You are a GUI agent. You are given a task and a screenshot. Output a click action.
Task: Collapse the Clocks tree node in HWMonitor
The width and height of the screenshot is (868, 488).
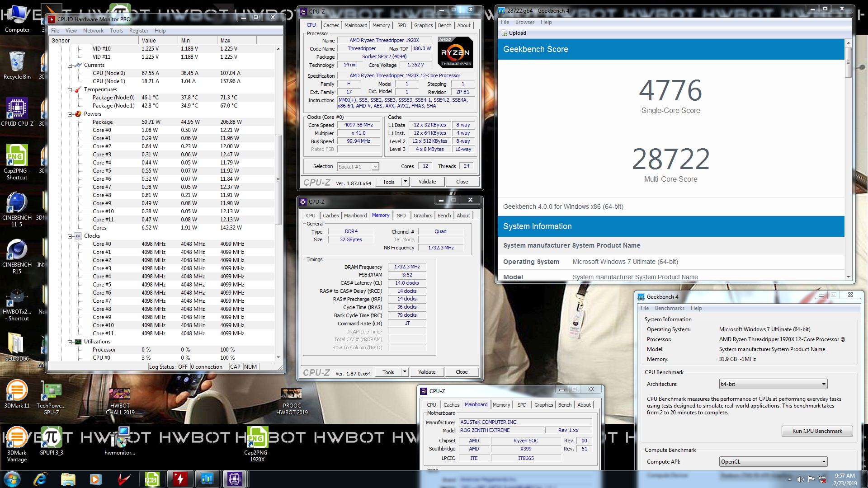(x=70, y=236)
